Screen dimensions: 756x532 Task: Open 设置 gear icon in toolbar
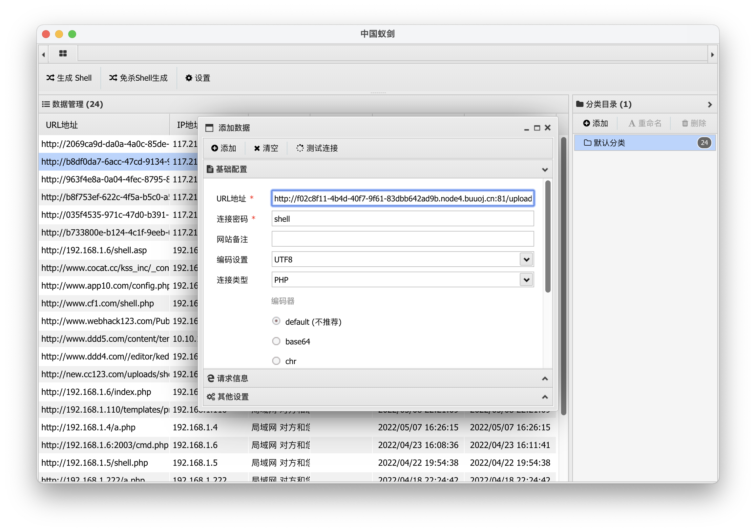click(x=189, y=78)
